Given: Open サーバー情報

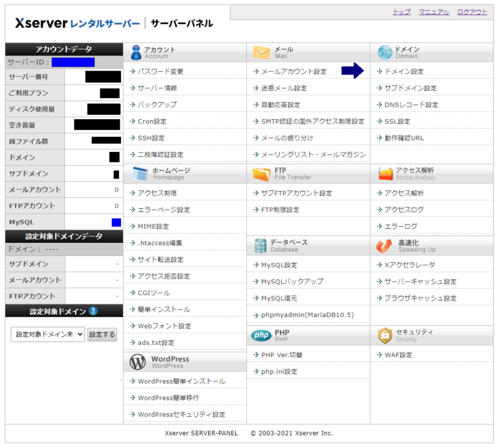Looking at the screenshot, I should [157, 88].
